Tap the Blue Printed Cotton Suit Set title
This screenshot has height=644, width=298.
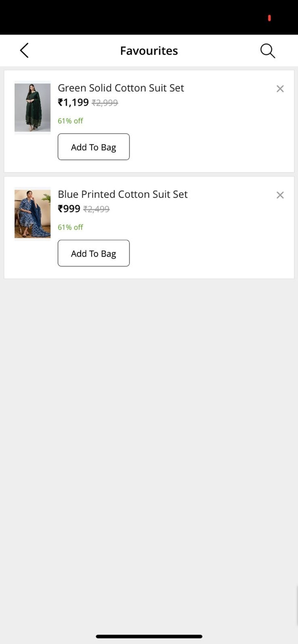123,194
